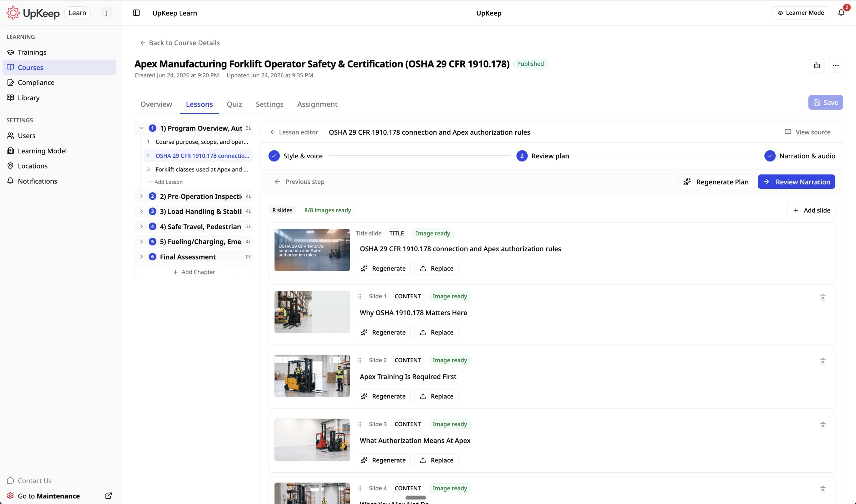
Task: Expand chapter 4 Safe Travel, Pedestrian
Action: (141, 226)
